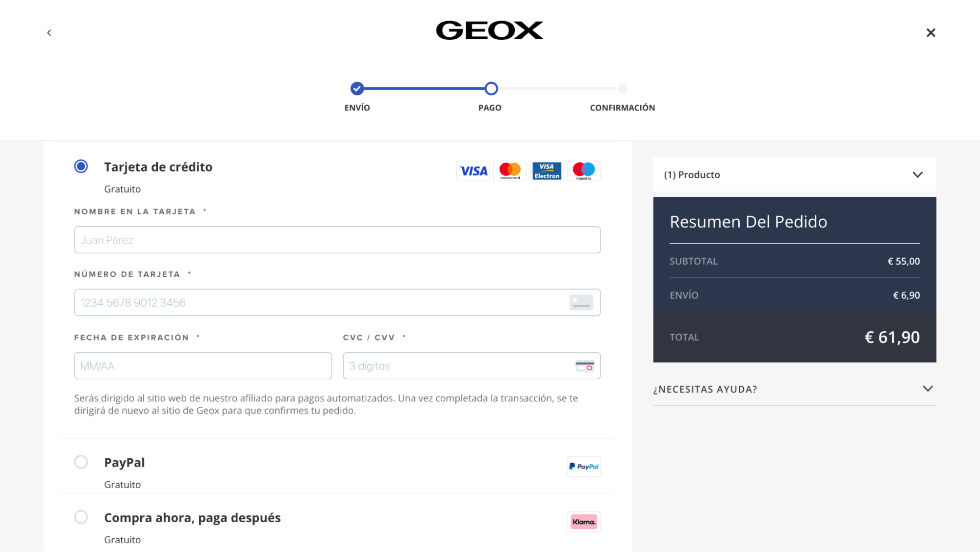The height and width of the screenshot is (552, 980).
Task: Click the Maestro card logo
Action: [583, 171]
